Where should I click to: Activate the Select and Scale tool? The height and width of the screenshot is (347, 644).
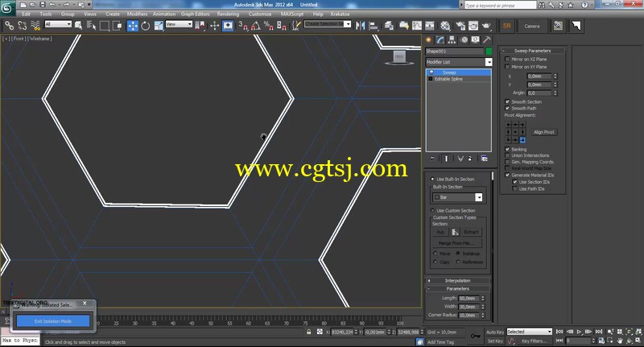[159, 26]
